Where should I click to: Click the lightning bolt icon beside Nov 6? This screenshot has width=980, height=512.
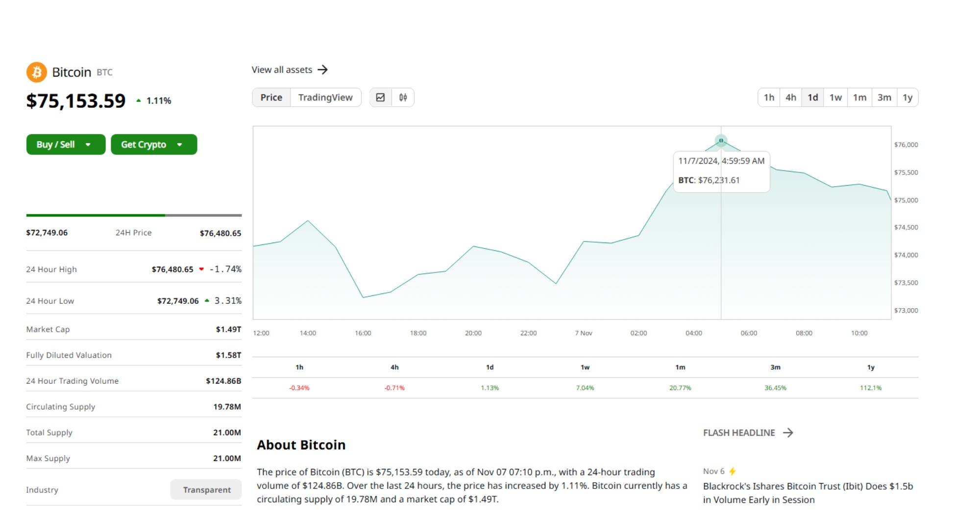pyautogui.click(x=733, y=471)
